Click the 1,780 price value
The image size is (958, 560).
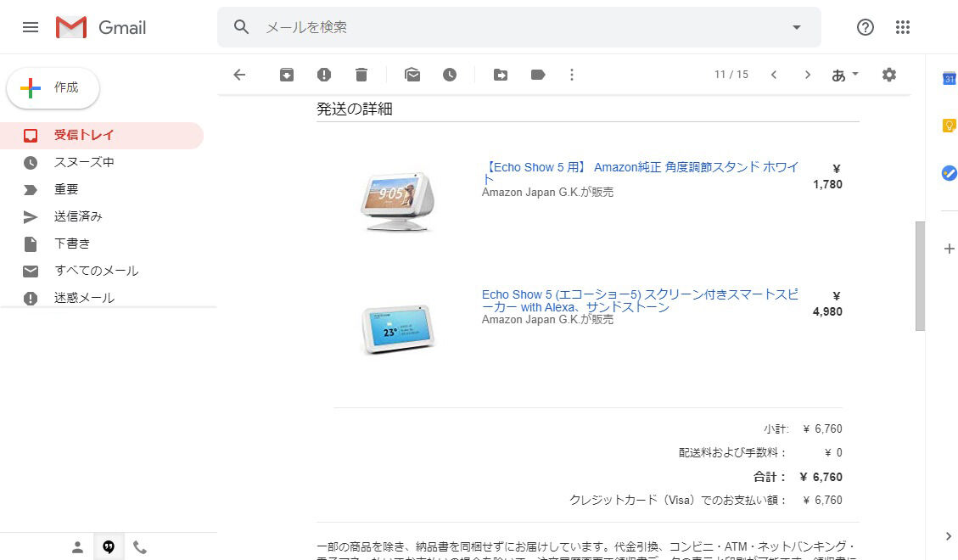pyautogui.click(x=827, y=184)
